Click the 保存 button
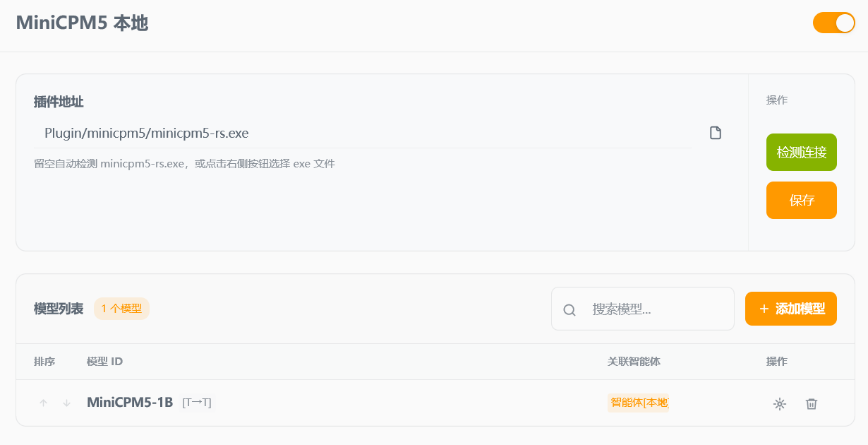The image size is (868, 445). pos(802,200)
